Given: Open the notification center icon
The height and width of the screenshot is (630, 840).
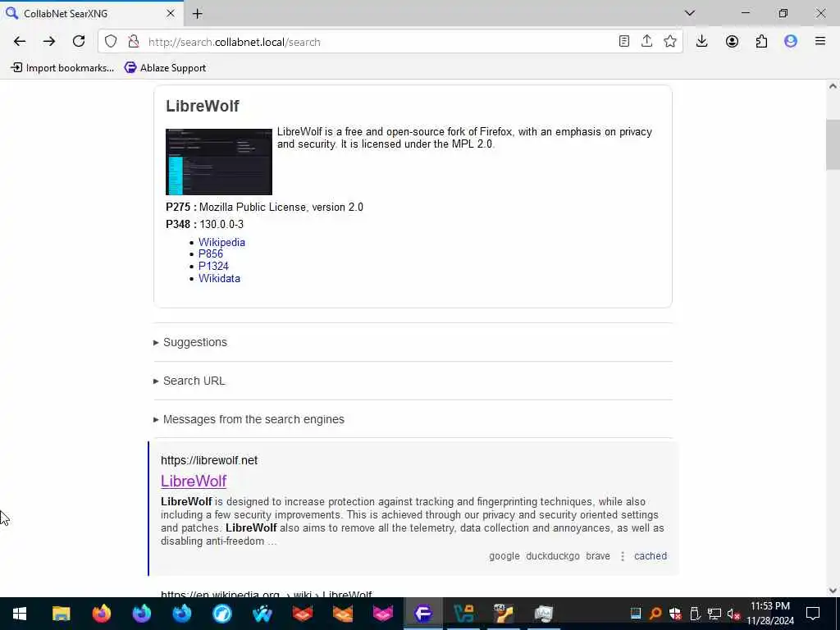Looking at the screenshot, I should click(813, 614).
